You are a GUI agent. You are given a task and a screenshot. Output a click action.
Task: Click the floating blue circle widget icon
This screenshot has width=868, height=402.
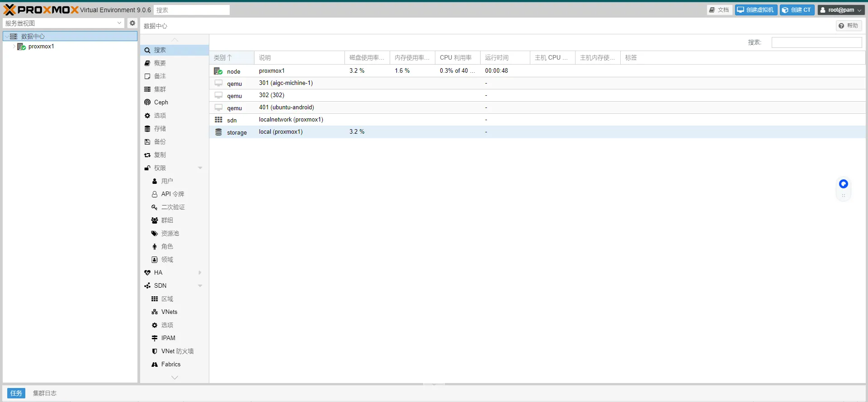click(x=844, y=184)
